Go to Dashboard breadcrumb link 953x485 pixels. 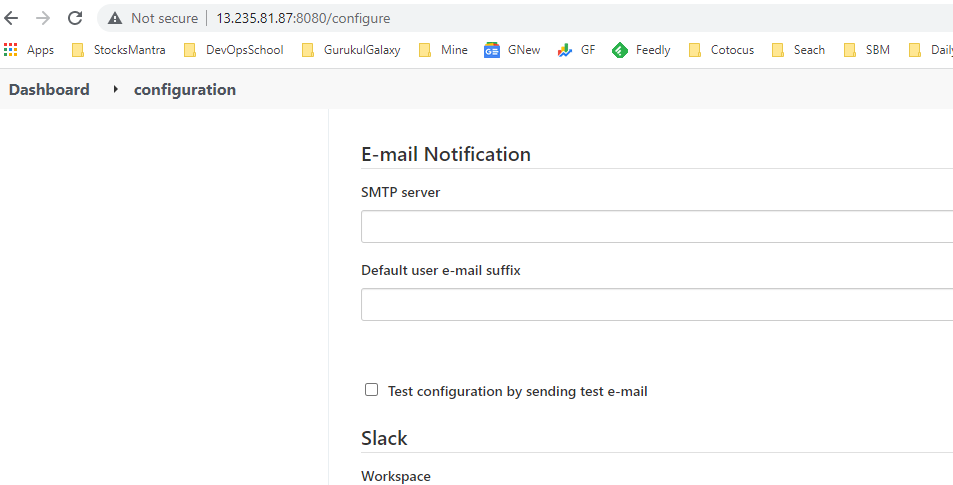[x=49, y=90]
